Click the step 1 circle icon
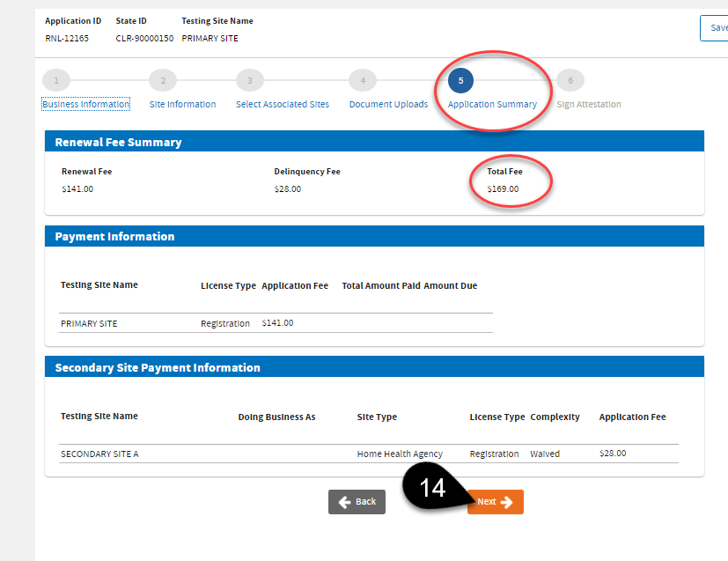 click(x=55, y=81)
